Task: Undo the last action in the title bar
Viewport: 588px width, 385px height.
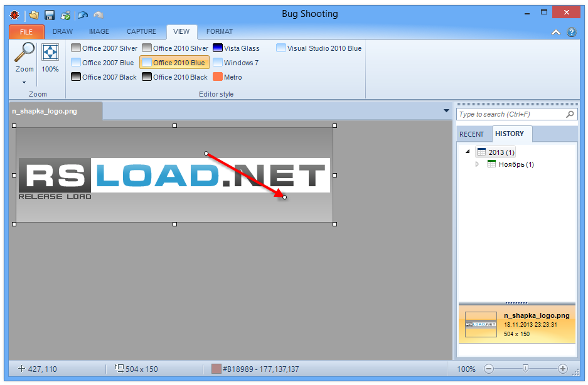Action: (x=83, y=15)
